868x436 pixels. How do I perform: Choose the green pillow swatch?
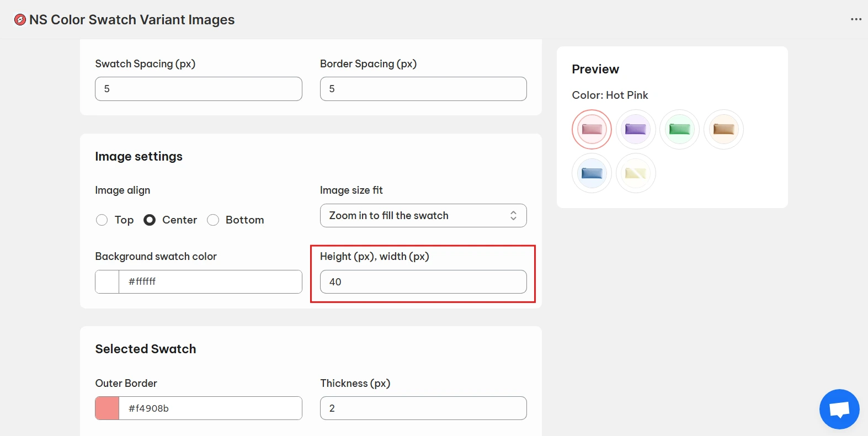click(x=679, y=129)
